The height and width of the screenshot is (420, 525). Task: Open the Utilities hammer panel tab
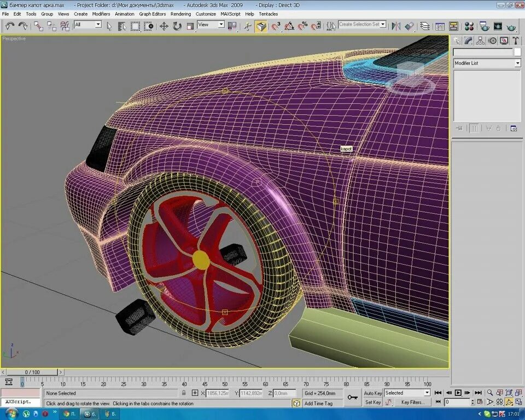tap(515, 40)
